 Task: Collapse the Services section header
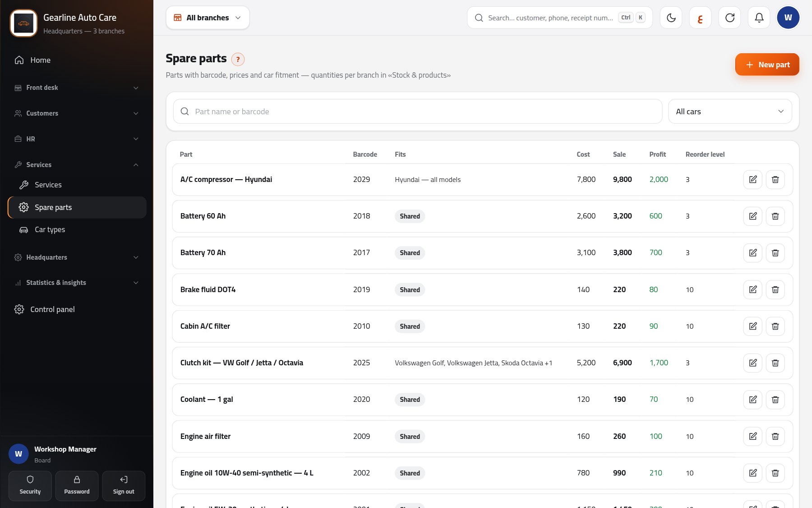point(77,165)
